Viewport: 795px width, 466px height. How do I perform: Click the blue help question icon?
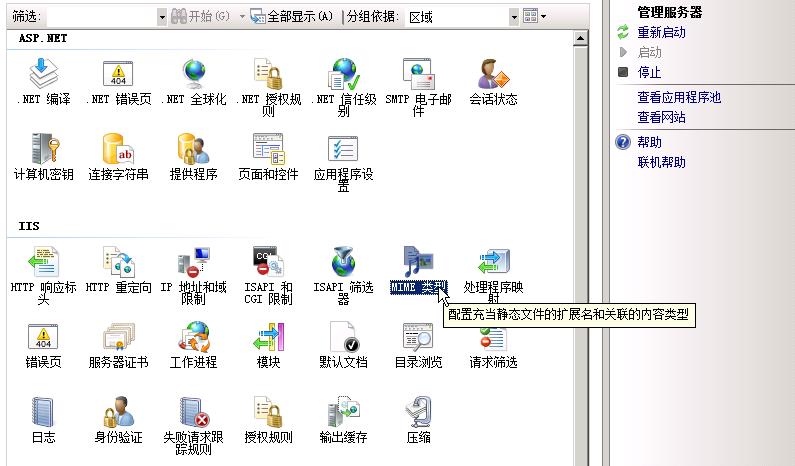pyautogui.click(x=623, y=142)
